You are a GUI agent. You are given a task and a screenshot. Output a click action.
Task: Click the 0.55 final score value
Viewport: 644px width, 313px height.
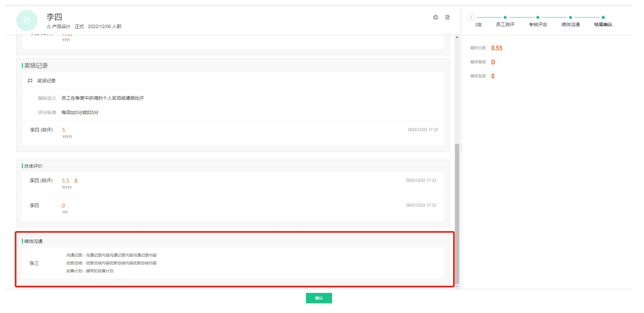click(496, 48)
